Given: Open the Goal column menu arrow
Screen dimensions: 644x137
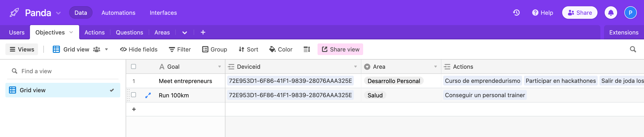Looking at the screenshot, I should coord(219,67).
